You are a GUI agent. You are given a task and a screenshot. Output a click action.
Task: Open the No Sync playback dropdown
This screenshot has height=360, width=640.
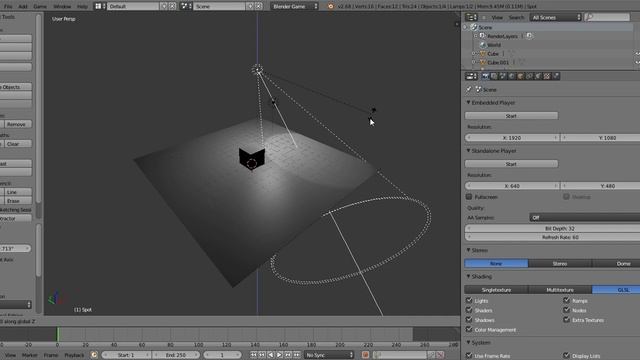329,355
